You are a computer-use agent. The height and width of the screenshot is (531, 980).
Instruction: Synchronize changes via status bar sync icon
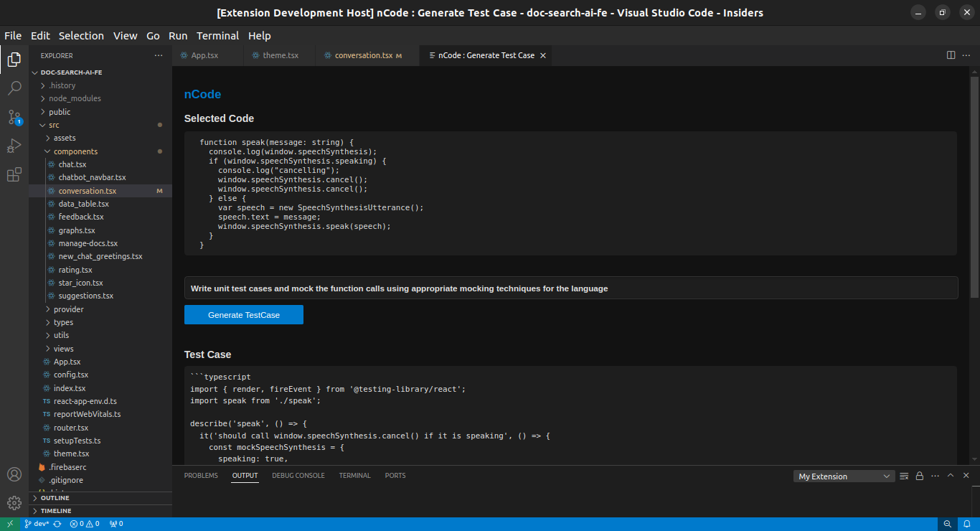click(x=57, y=524)
